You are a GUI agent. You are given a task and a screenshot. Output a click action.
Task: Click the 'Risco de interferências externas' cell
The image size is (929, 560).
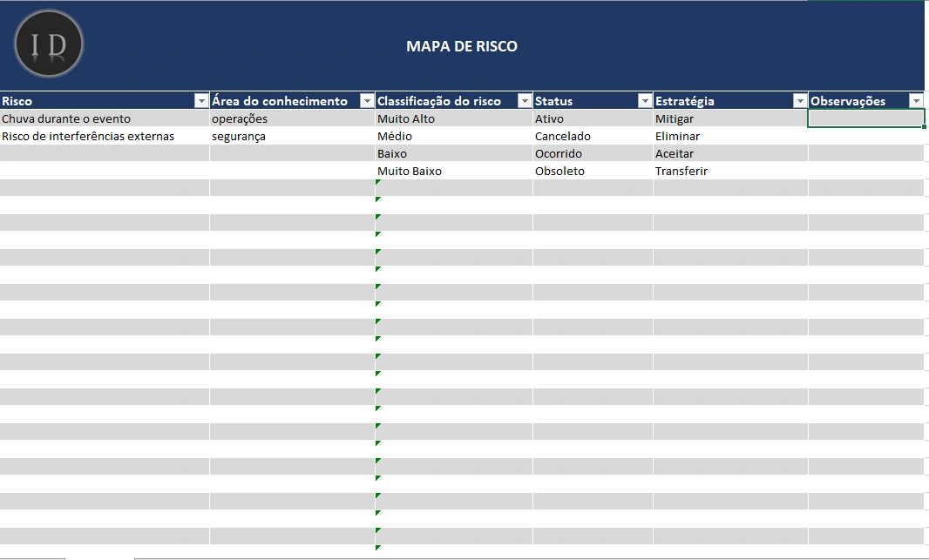click(88, 136)
